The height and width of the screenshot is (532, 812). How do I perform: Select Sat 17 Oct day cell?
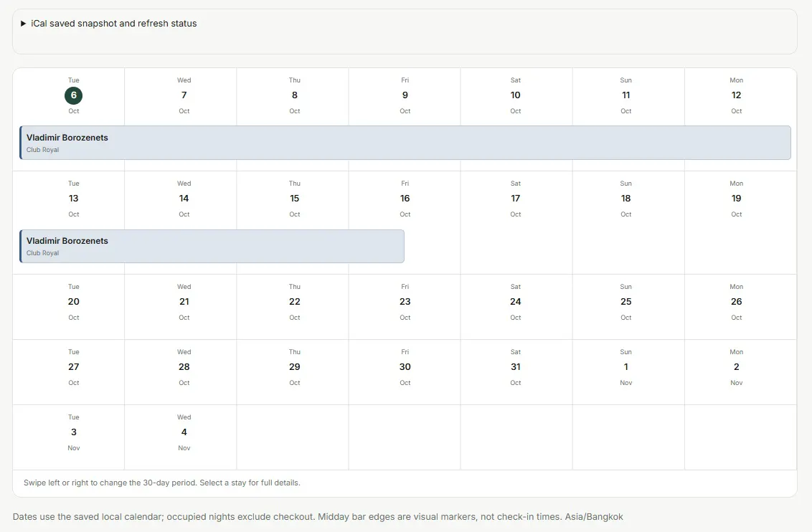click(x=516, y=222)
